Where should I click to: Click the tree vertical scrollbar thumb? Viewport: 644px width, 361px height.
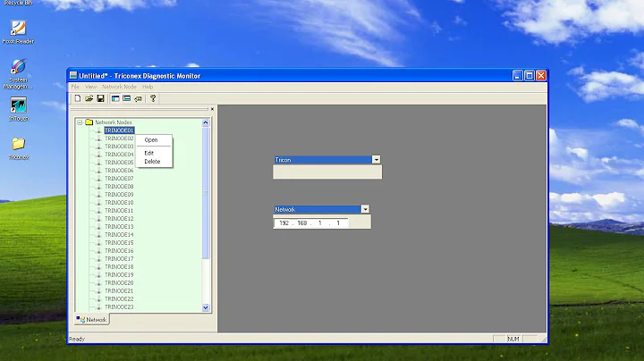(x=206, y=192)
